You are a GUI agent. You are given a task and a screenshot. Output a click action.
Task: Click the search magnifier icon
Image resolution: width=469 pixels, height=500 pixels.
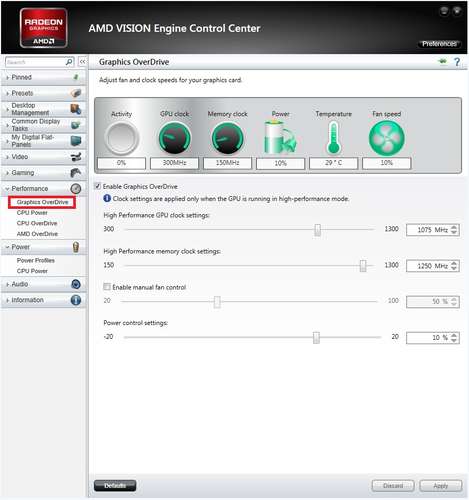pos(69,62)
